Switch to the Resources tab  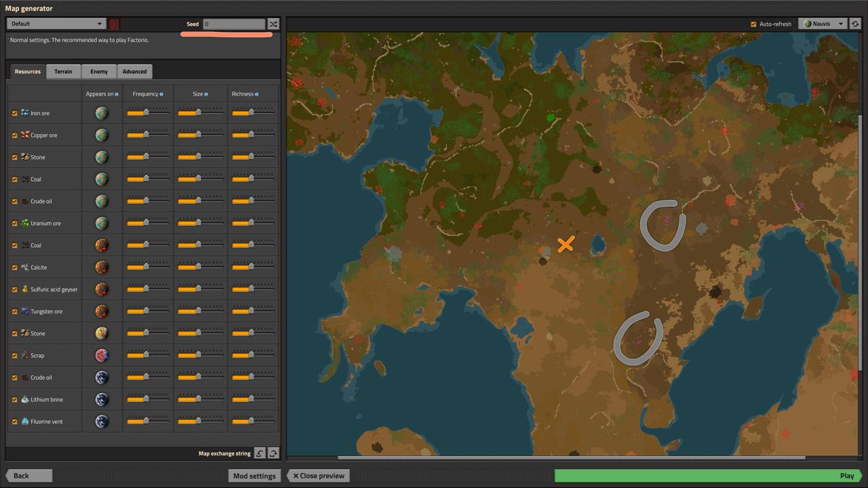point(28,71)
